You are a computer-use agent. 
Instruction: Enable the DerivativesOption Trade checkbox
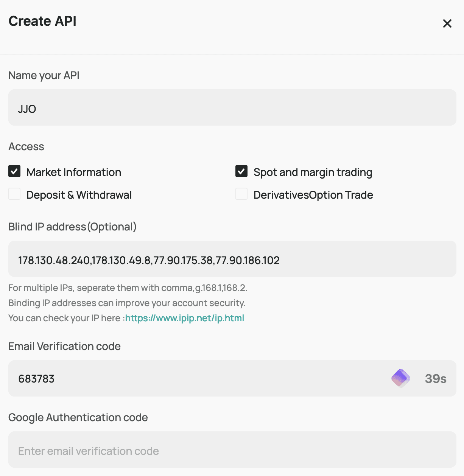[x=241, y=194]
